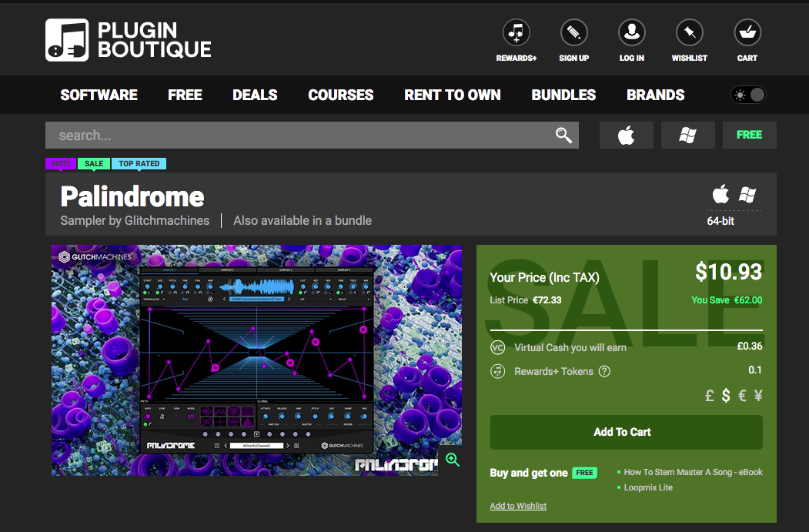Toggle the light/dark mode switch
Viewport: 809px width, 532px height.
tap(748, 95)
